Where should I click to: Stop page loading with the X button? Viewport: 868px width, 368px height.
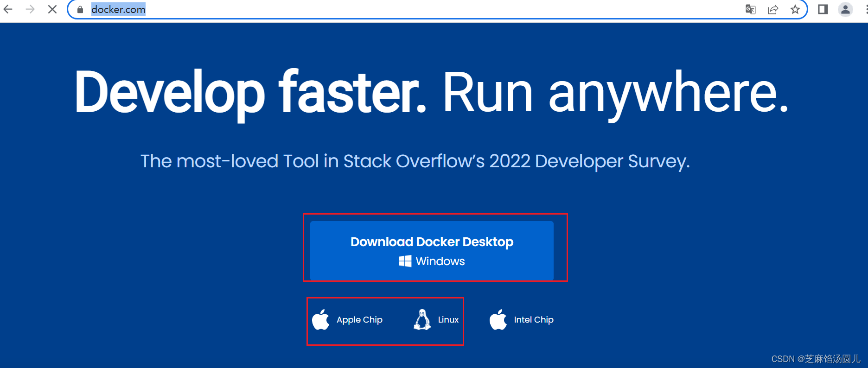coord(52,9)
